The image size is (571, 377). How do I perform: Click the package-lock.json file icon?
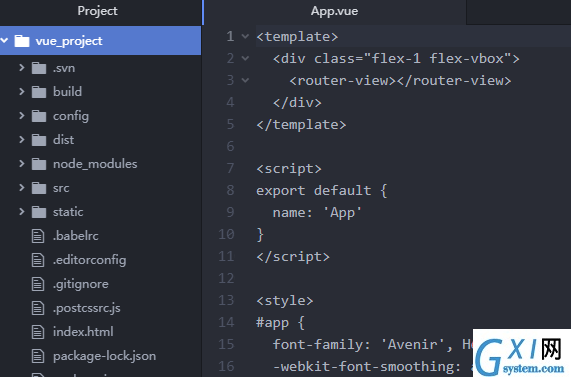pos(38,356)
